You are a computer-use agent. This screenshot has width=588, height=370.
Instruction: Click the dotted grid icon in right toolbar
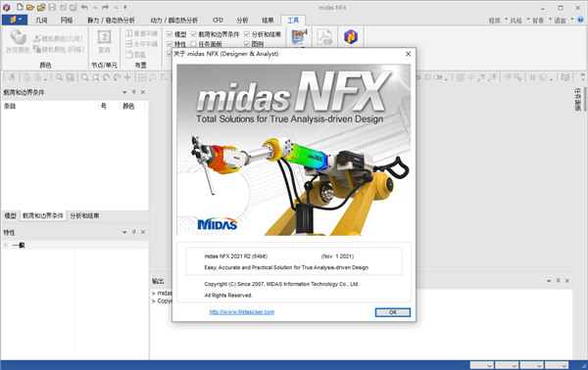461,77
